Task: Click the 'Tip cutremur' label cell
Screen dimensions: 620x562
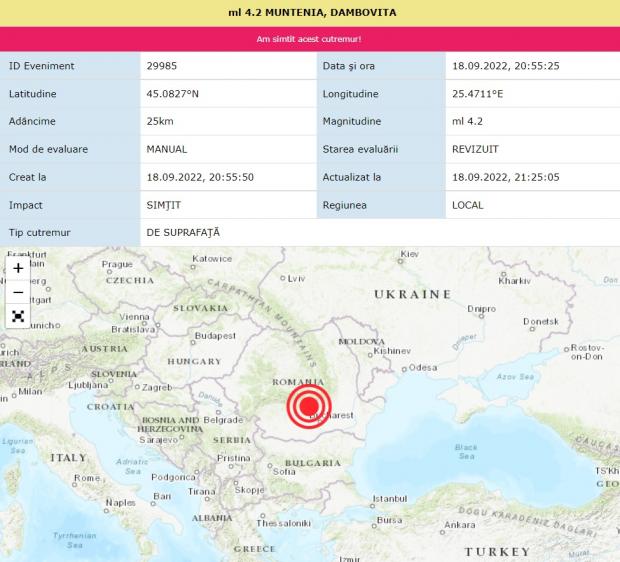Action: 70,233
